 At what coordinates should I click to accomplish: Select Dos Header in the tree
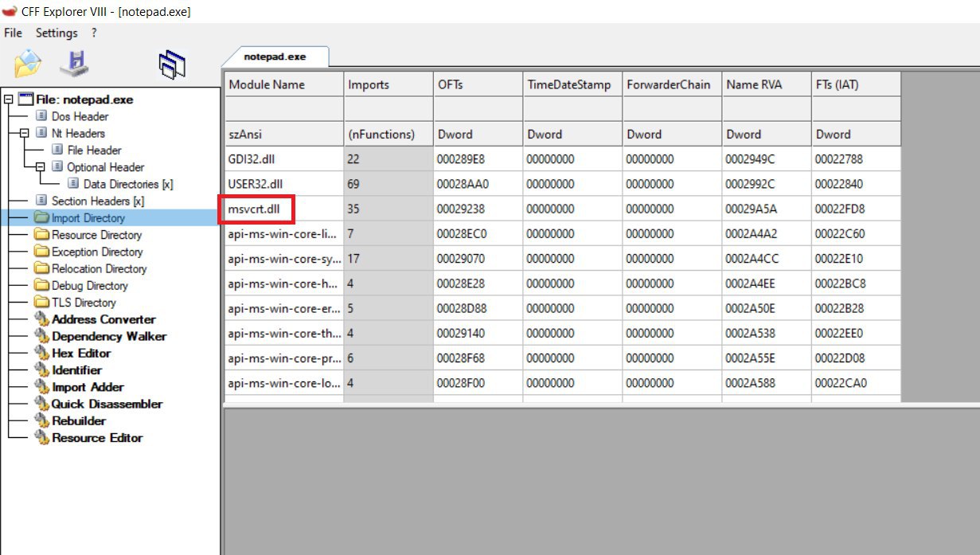[x=80, y=116]
